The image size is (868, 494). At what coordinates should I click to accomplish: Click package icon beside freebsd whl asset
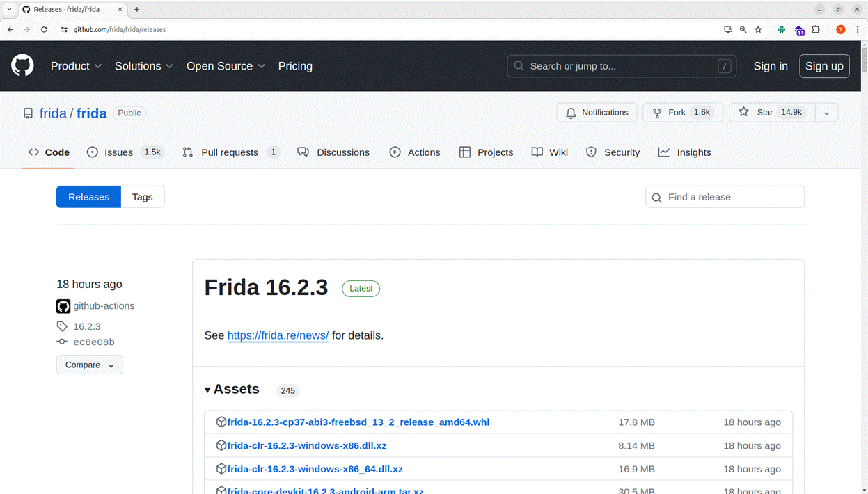click(221, 422)
